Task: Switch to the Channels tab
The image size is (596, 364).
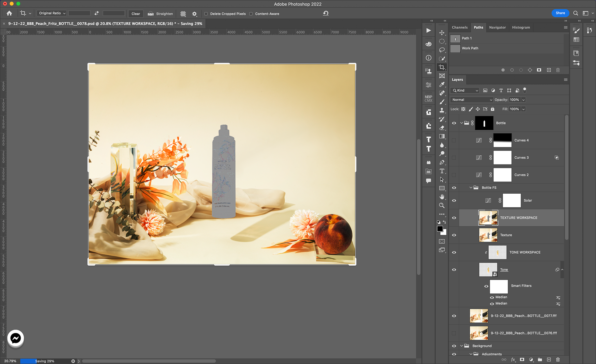Action: 459,27
